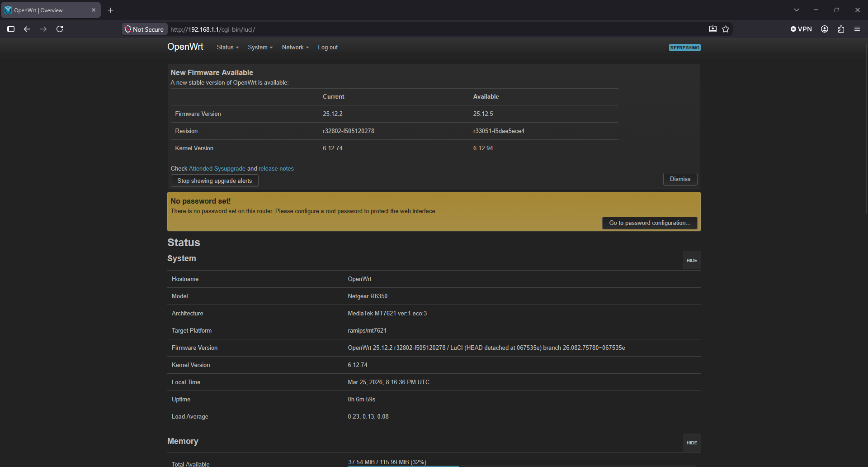Click the Available column header
Screen dimensions: 868x467
coord(486,97)
